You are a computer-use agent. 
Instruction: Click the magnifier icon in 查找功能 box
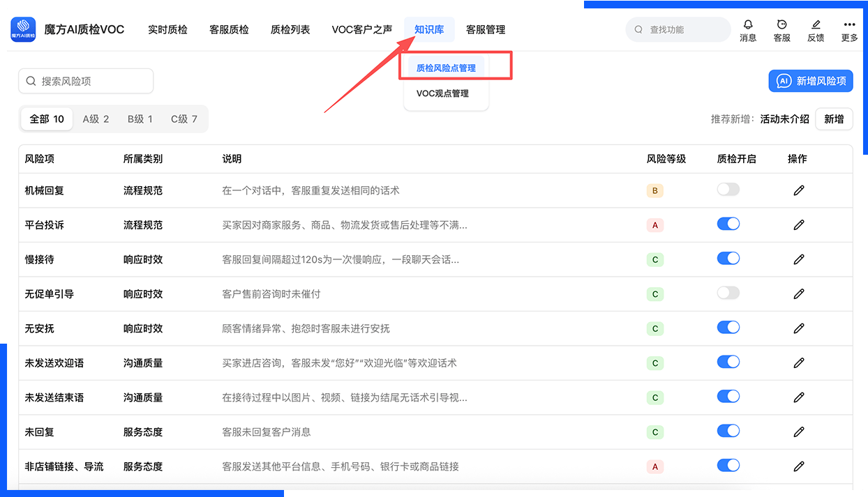click(638, 29)
